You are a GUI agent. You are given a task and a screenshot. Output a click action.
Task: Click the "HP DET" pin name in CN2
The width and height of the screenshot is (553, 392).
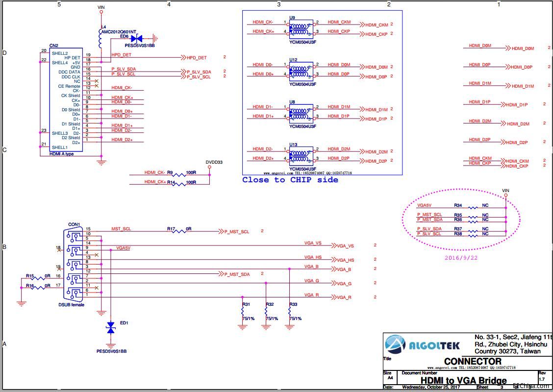click(72, 58)
